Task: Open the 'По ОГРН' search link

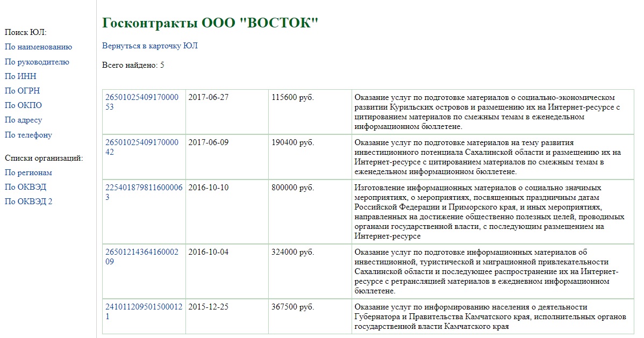Action: click(22, 91)
